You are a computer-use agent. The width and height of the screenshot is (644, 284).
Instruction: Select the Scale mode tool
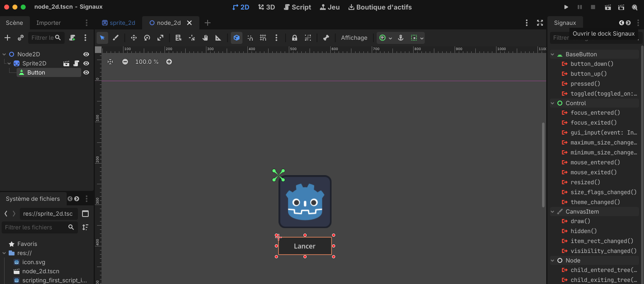click(x=160, y=38)
